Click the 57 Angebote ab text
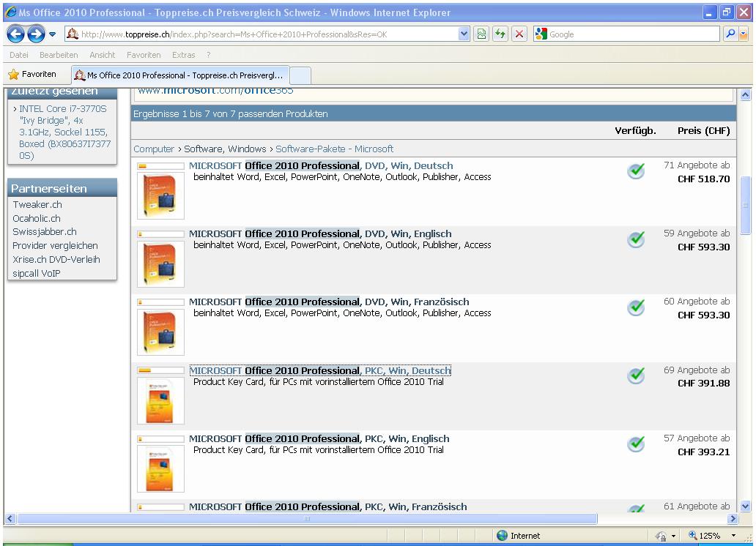756x546 pixels. tap(697, 438)
